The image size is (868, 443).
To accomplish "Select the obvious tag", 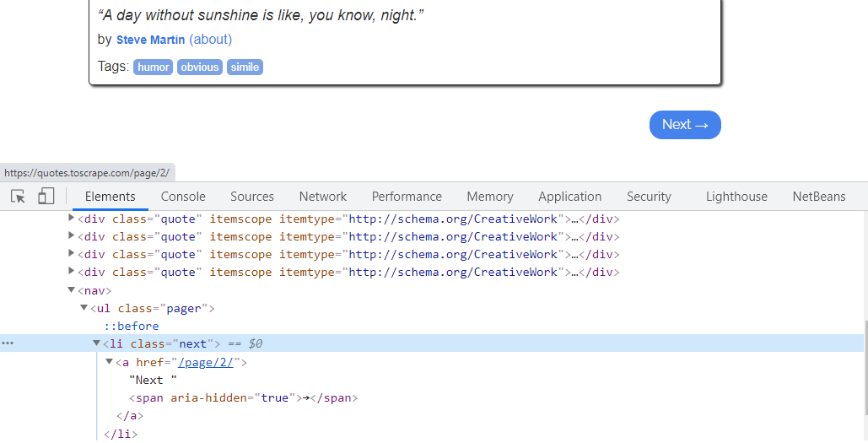I will point(200,68).
